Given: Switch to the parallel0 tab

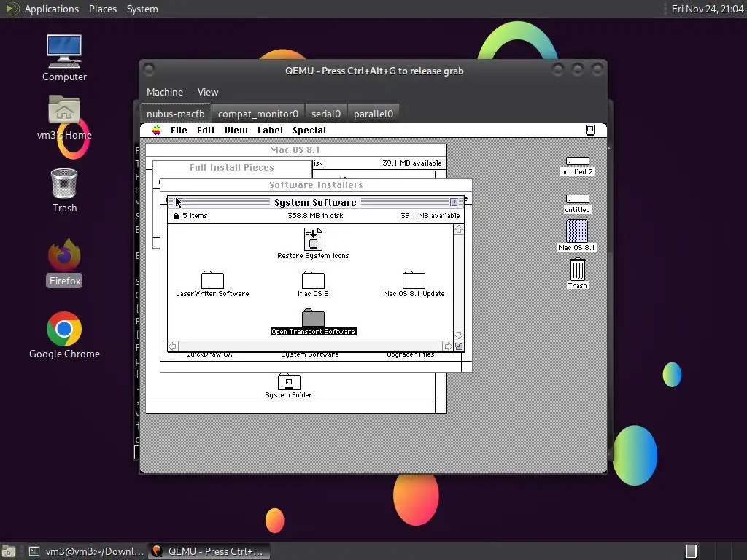Looking at the screenshot, I should (373, 114).
